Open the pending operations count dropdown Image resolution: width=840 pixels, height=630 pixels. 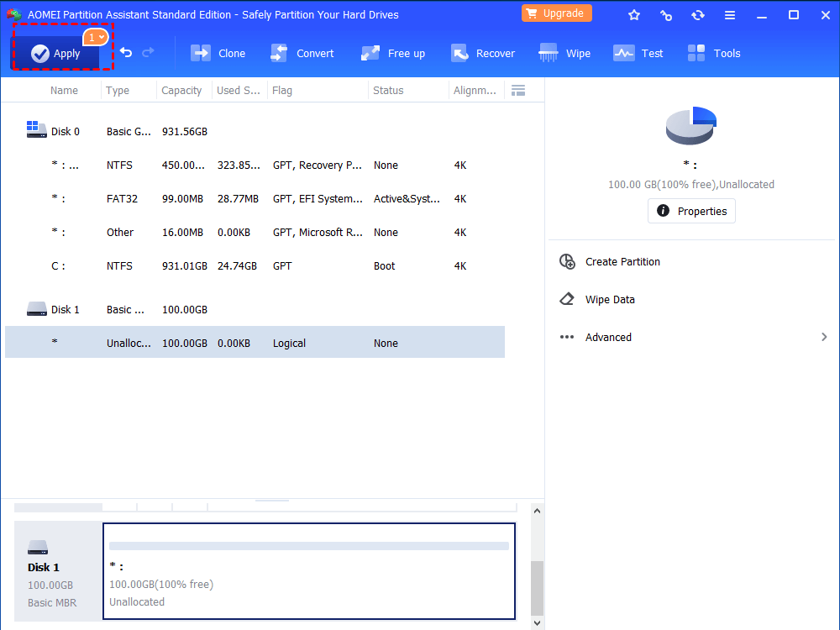(96, 38)
